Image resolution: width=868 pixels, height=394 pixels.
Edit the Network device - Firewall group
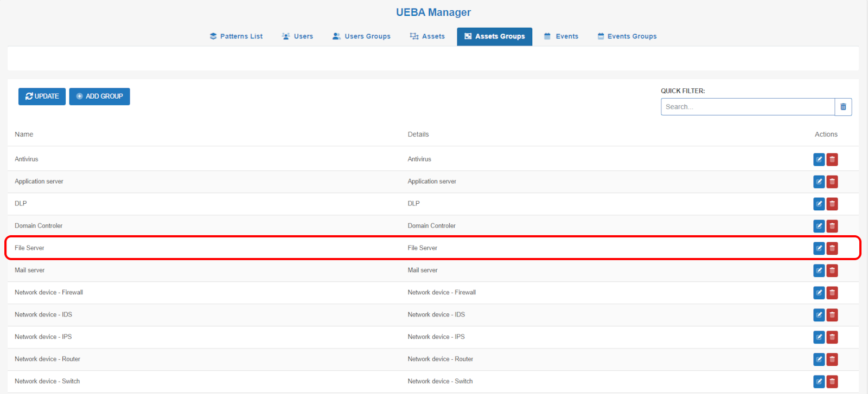coord(819,293)
